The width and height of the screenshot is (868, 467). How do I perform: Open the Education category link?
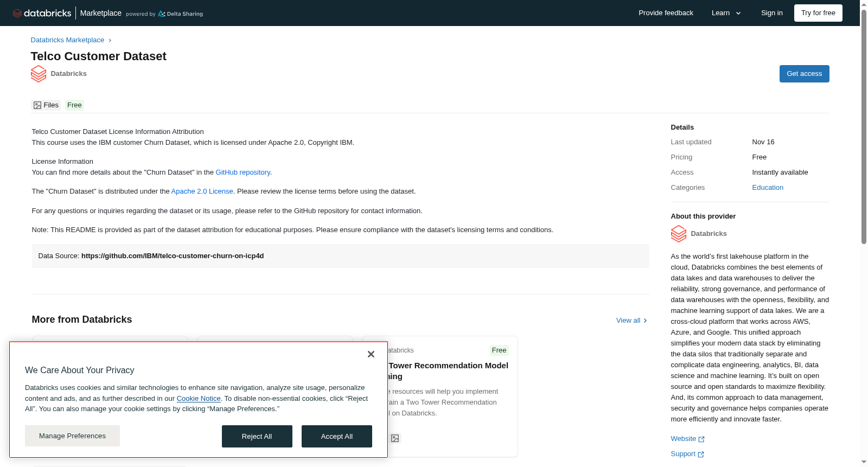pos(768,188)
